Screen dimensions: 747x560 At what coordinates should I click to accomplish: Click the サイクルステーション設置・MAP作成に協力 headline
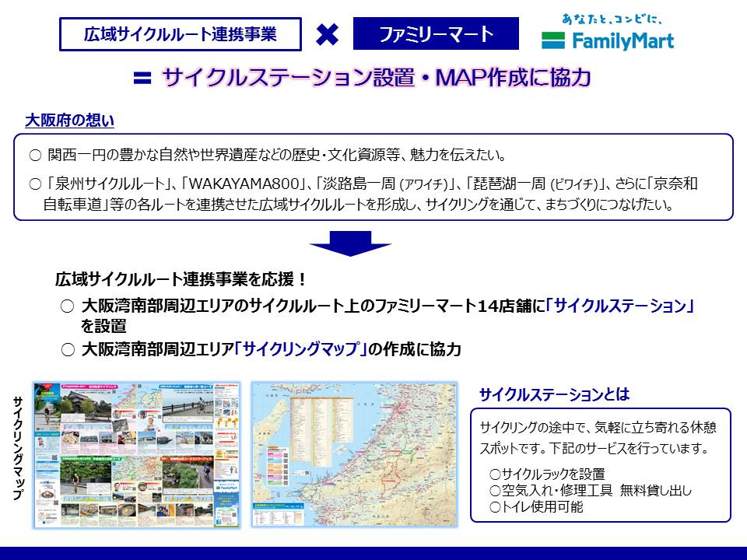pos(377,77)
